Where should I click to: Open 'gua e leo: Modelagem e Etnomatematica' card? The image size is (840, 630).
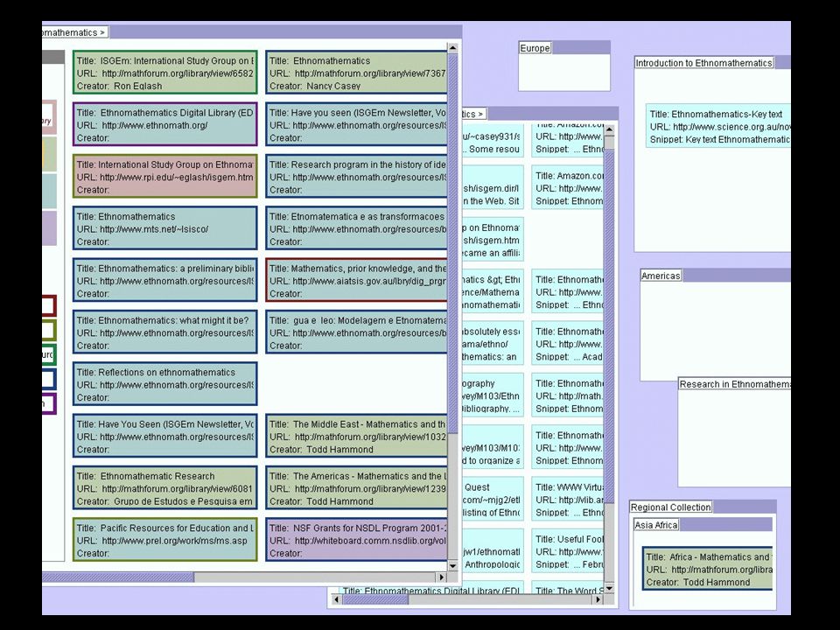356,332
